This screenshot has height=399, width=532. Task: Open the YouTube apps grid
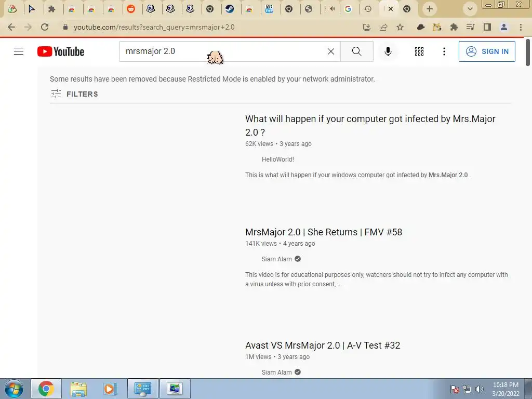point(419,51)
